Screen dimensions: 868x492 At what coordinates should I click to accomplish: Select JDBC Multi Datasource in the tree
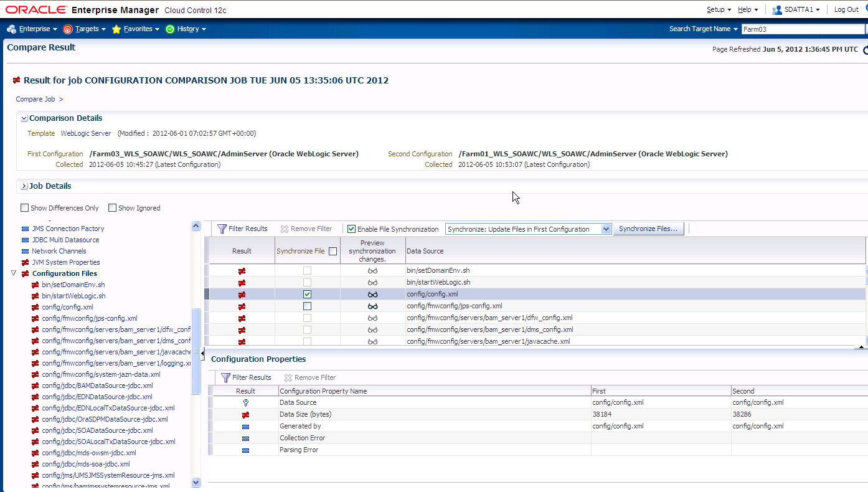coord(65,240)
